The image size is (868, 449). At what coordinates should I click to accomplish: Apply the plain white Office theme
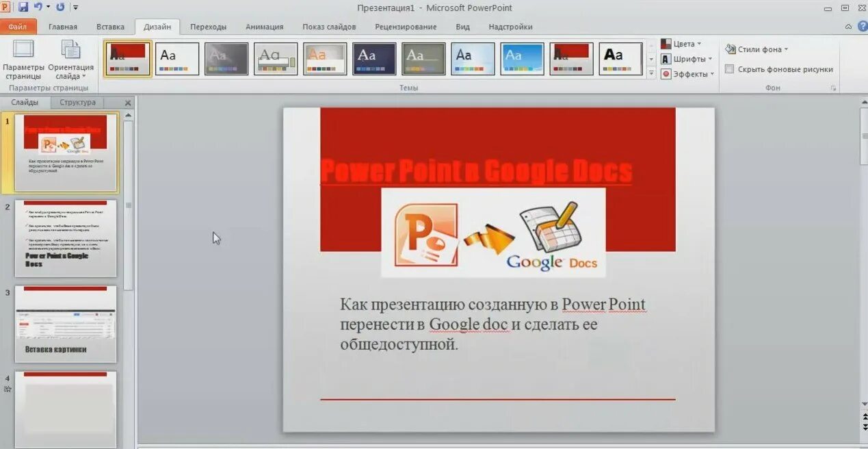[177, 59]
